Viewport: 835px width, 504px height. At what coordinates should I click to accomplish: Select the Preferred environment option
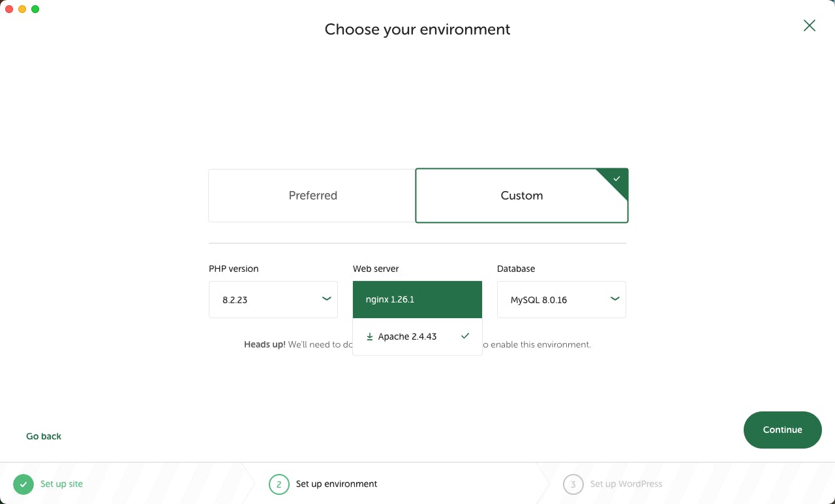coord(312,196)
